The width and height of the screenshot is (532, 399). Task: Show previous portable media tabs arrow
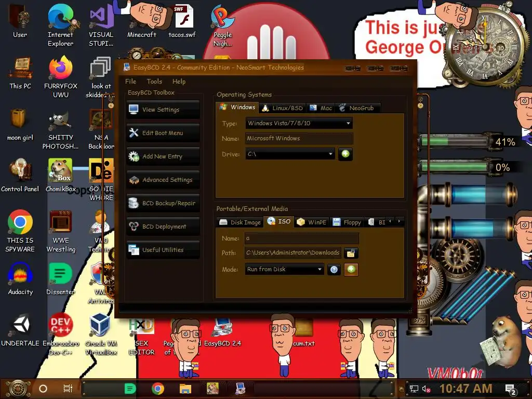click(390, 221)
